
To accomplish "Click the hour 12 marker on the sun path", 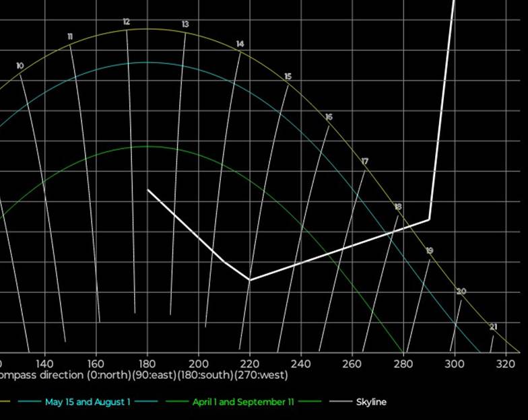I will 126,22.
